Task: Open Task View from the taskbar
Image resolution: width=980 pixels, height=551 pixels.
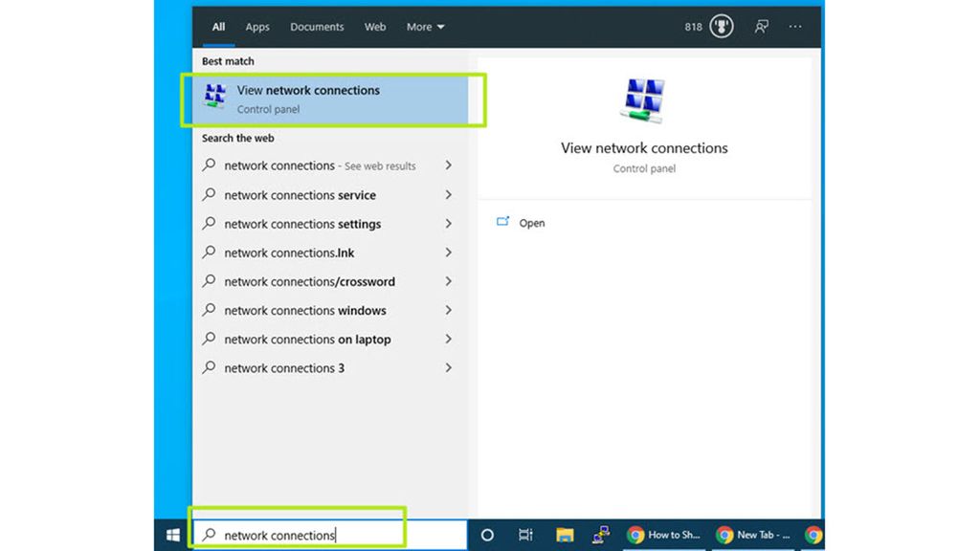Action: tap(524, 534)
